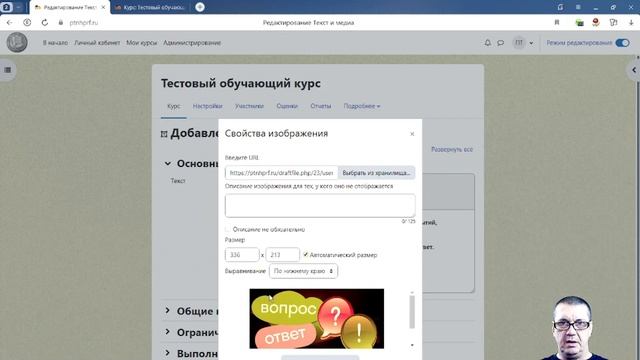
Task: Click the user avatar ПТ
Action: coord(519,42)
